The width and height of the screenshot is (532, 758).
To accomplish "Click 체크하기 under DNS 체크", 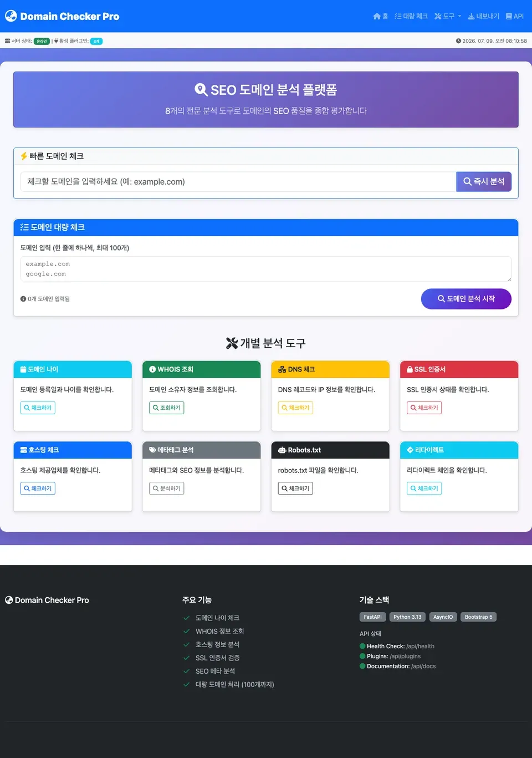I will click(x=295, y=408).
